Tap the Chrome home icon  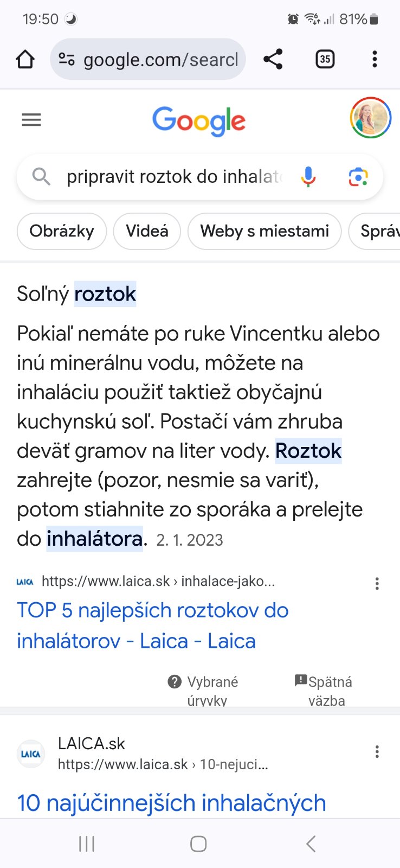point(25,59)
